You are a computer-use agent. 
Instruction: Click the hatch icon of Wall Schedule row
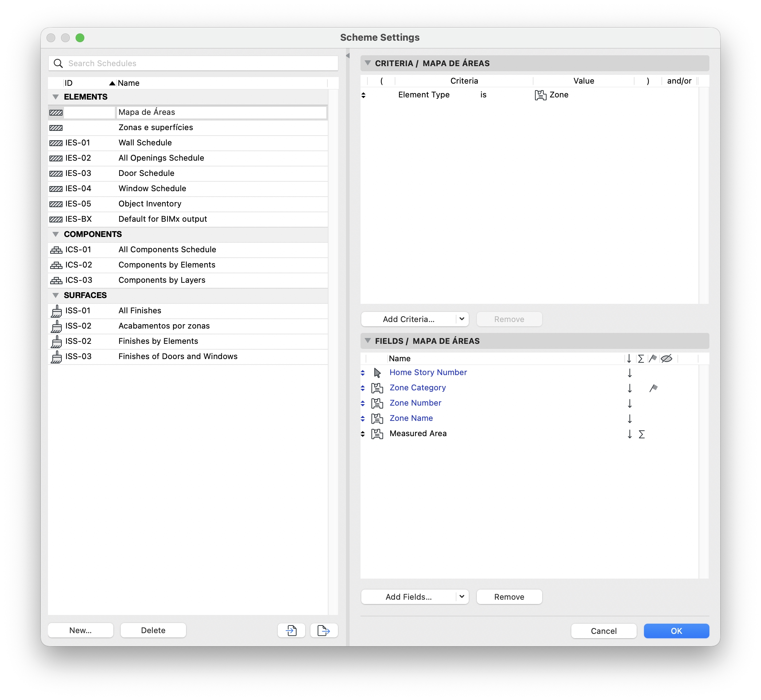(56, 143)
